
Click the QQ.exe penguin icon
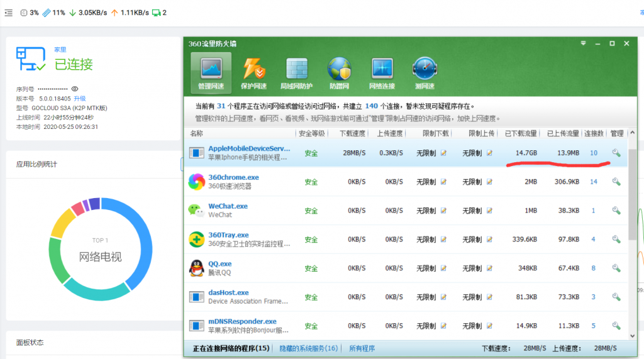coord(196,268)
